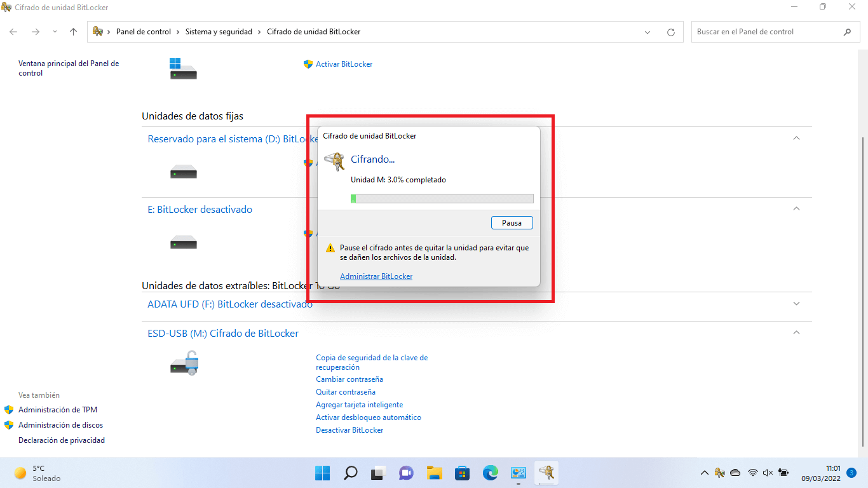Click the Wi-Fi network tray icon
Viewport: 868px width, 488px height.
pos(753,473)
